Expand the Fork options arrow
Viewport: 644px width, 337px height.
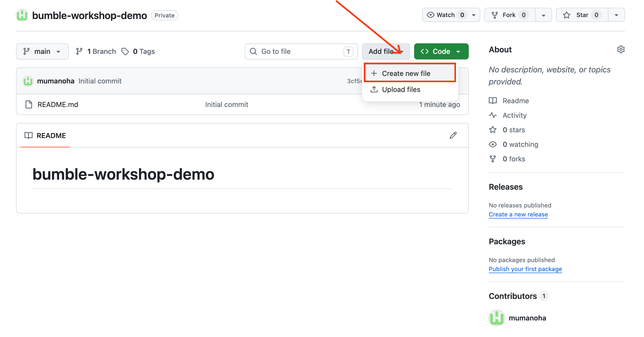click(x=543, y=15)
